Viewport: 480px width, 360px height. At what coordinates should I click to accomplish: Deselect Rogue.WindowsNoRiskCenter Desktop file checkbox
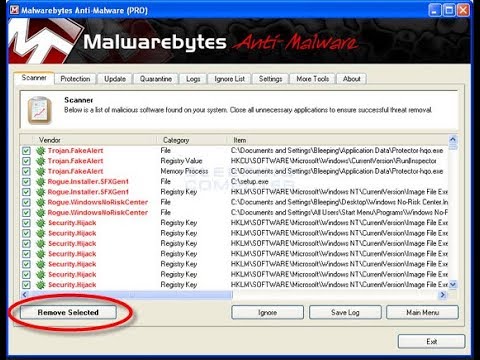(x=26, y=202)
